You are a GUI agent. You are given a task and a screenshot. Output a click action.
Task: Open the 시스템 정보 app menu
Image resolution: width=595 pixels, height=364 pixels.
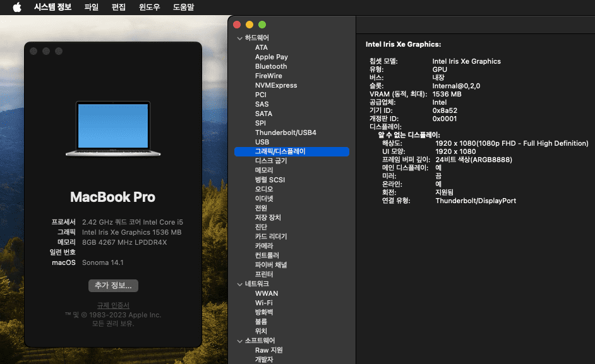point(53,7)
